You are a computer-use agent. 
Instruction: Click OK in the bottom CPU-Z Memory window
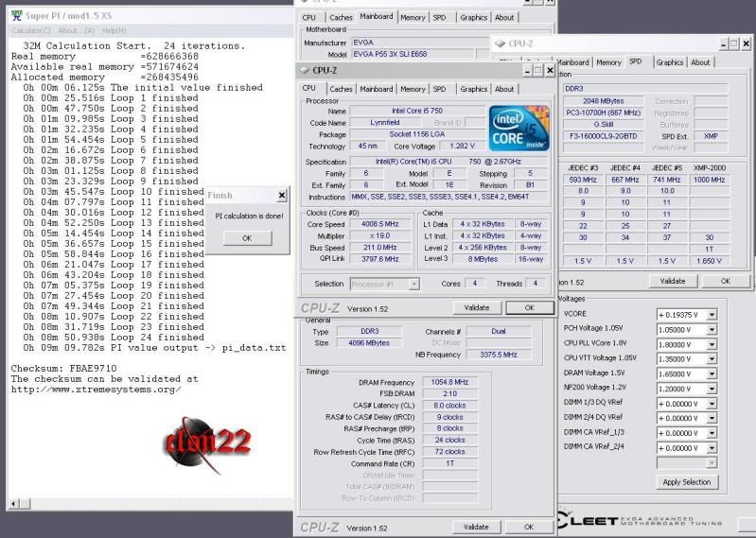coord(529,527)
